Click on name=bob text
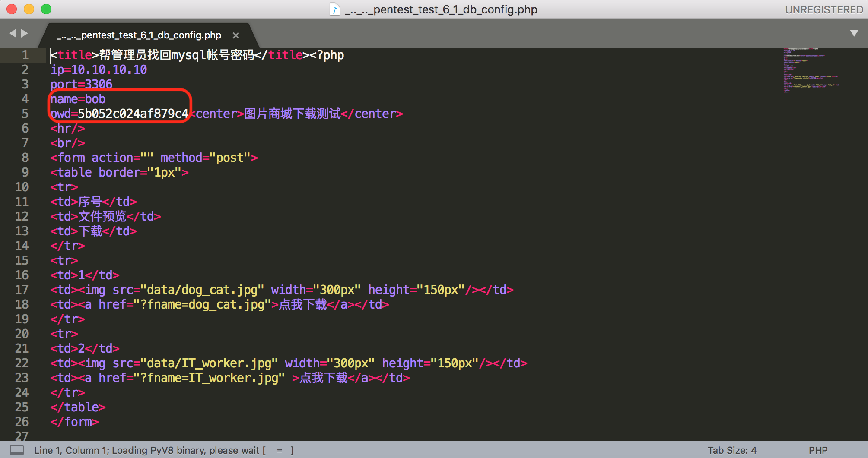 point(78,99)
